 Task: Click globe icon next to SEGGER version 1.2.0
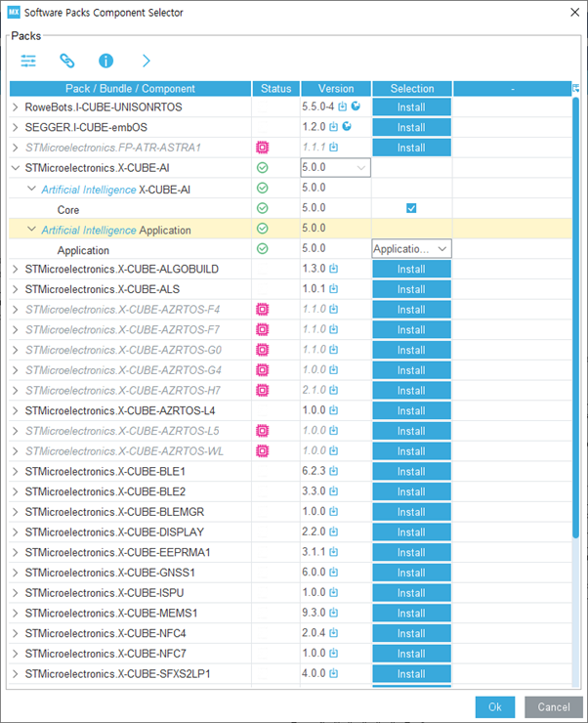coord(347,126)
